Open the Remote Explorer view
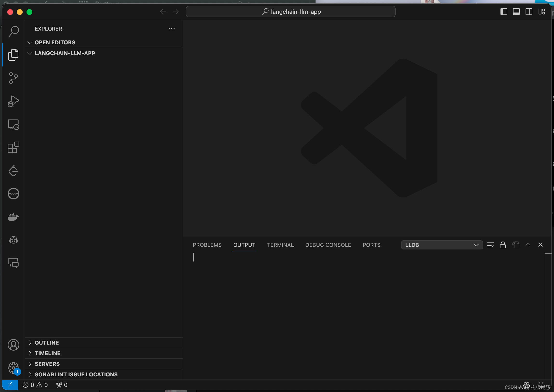Viewport: 554px width, 392px height. [14, 124]
